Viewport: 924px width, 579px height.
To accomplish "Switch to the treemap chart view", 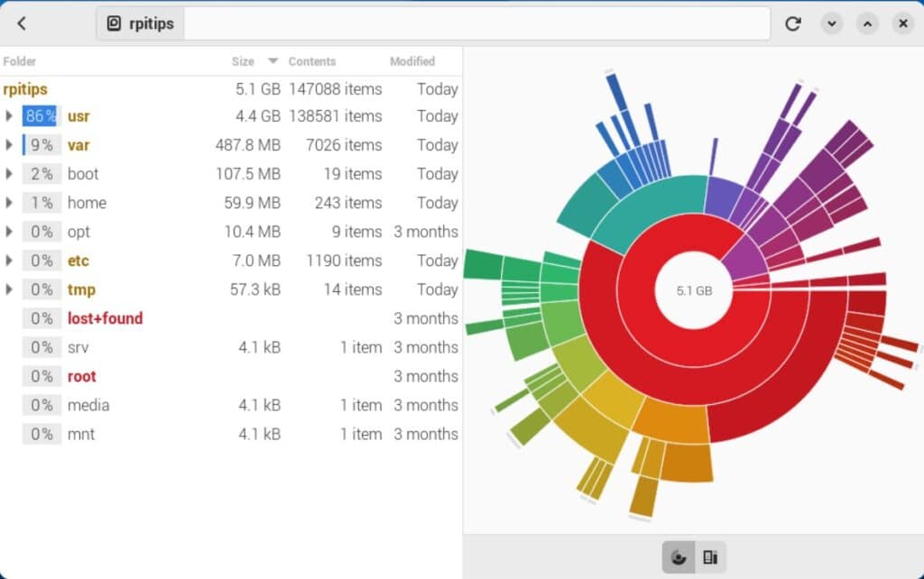I will click(710, 556).
